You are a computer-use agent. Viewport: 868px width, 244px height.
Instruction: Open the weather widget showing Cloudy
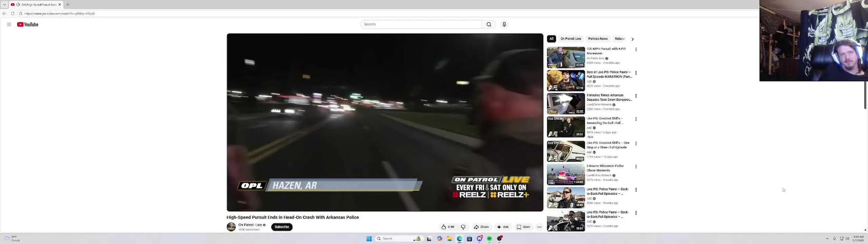12,239
